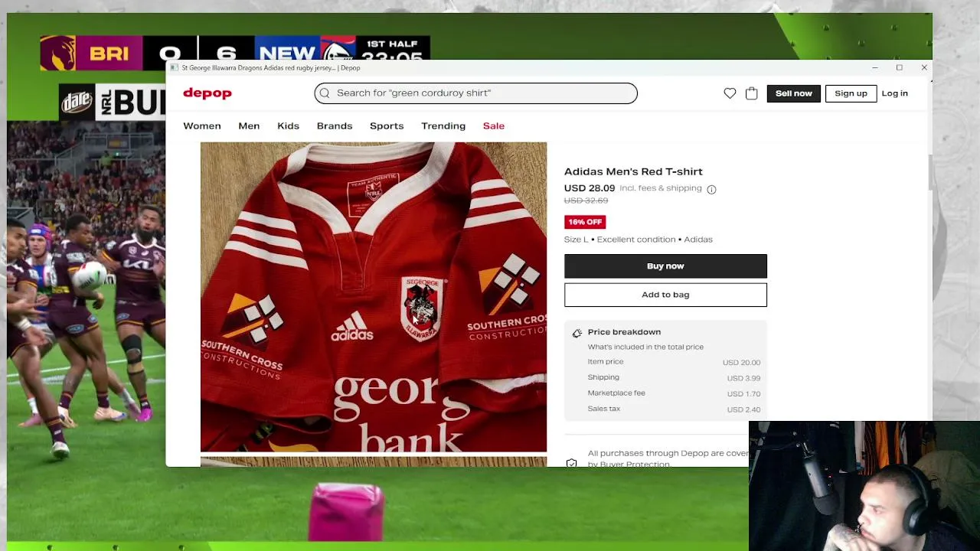Open liked items via heart icon
This screenshot has height=551, width=980.
(730, 93)
